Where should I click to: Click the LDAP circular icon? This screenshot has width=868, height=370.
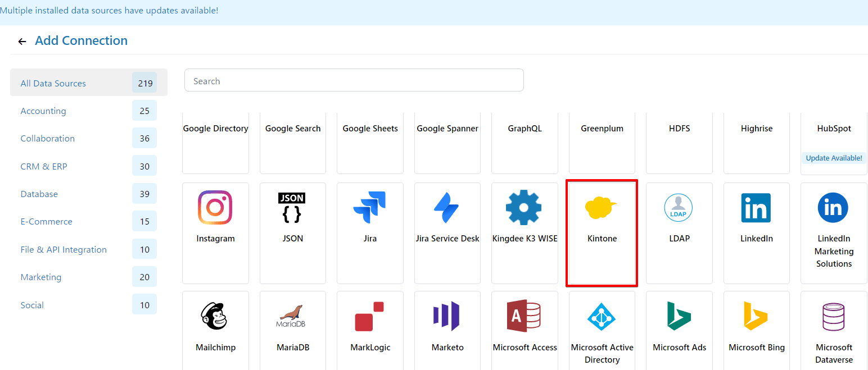679,208
